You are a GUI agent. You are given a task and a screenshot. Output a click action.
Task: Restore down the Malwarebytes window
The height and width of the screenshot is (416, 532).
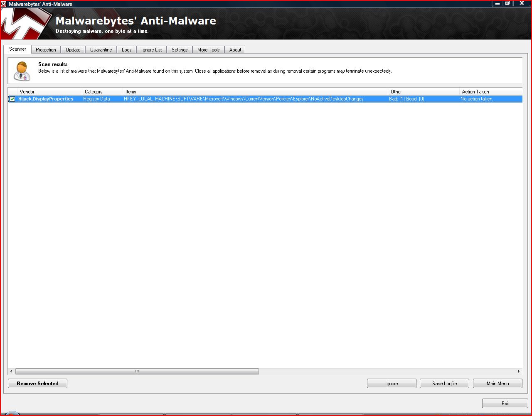507,4
